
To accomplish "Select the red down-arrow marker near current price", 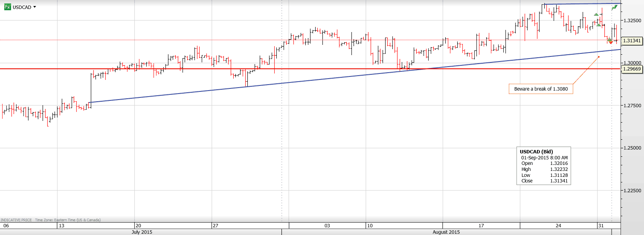I will (611, 42).
